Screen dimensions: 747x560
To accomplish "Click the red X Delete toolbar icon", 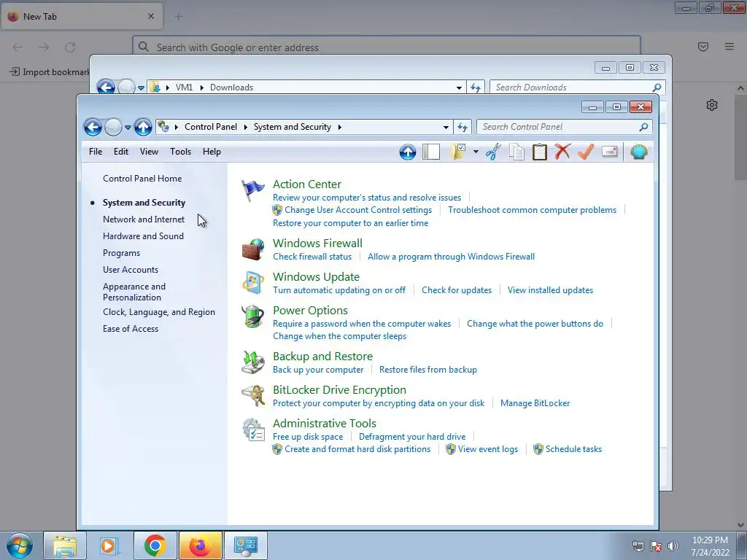I will (x=562, y=152).
